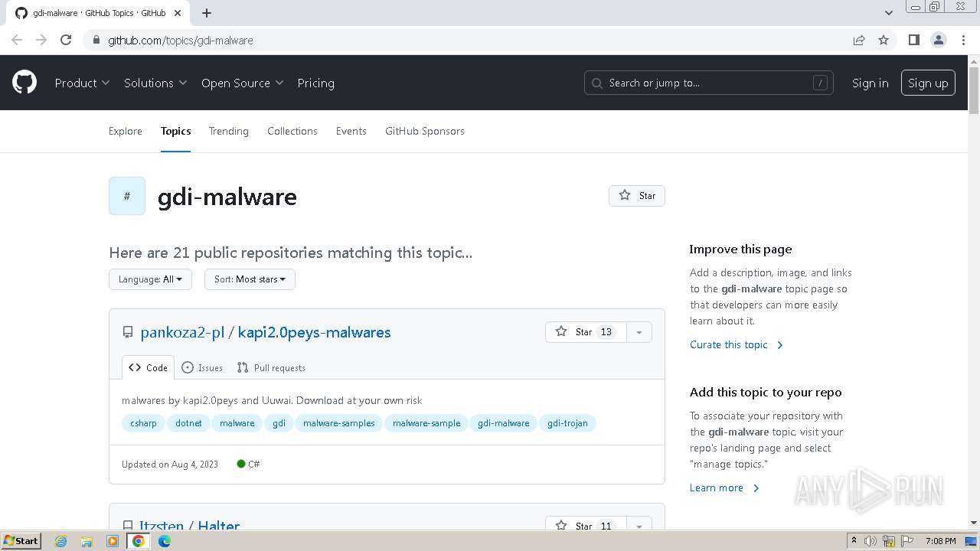
Task: Open Chrome taskbar icon
Action: [x=139, y=541]
